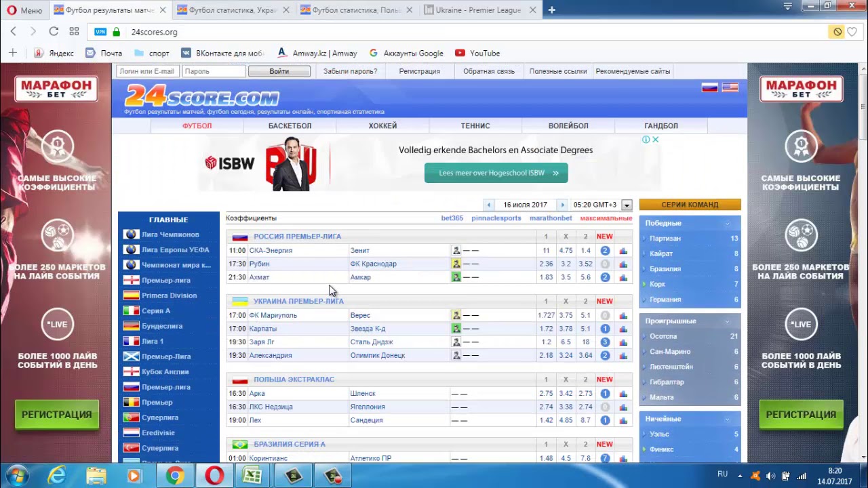Click yellow referee icon in Рубин row
The image size is (868, 488).
(456, 264)
